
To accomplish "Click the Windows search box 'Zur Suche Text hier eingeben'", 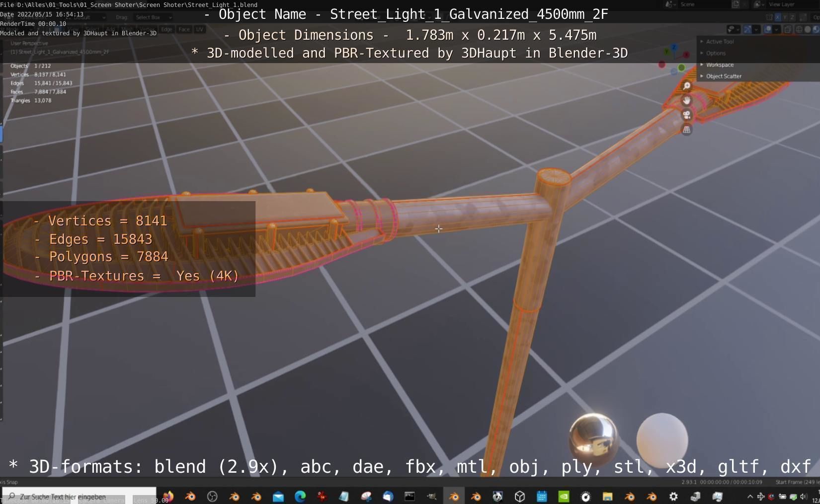I will click(x=80, y=496).
